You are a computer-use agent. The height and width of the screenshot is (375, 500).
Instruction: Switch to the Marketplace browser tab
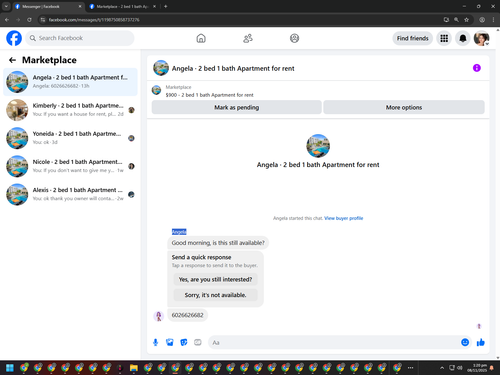pyautogui.click(x=122, y=6)
